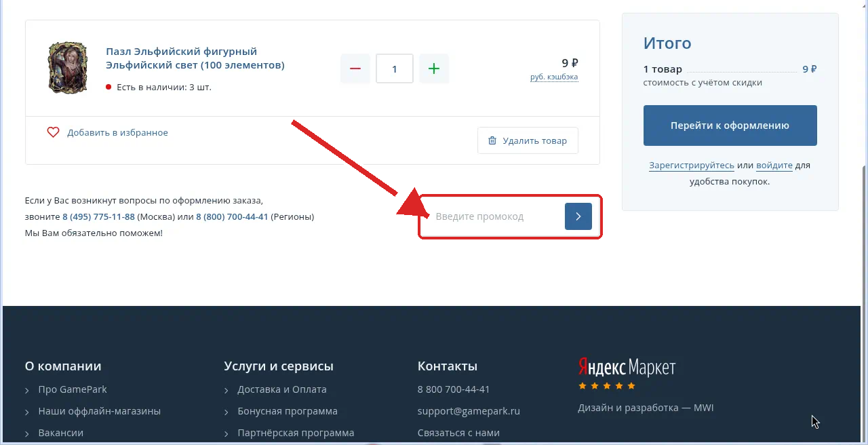The height and width of the screenshot is (445, 868).
Task: Click support@gamepark.ru email link
Action: pos(469,411)
